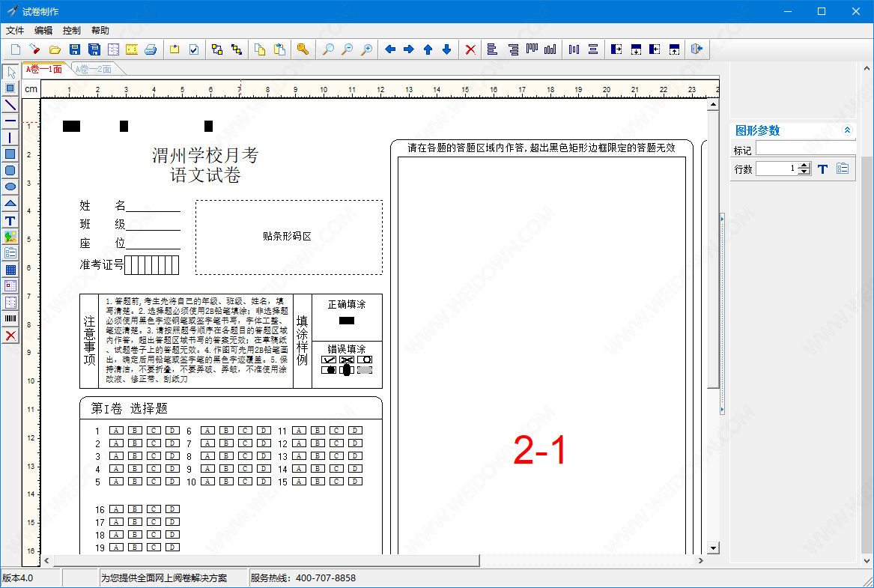
Task: Zoom out with the minus magnifier
Action: point(348,49)
